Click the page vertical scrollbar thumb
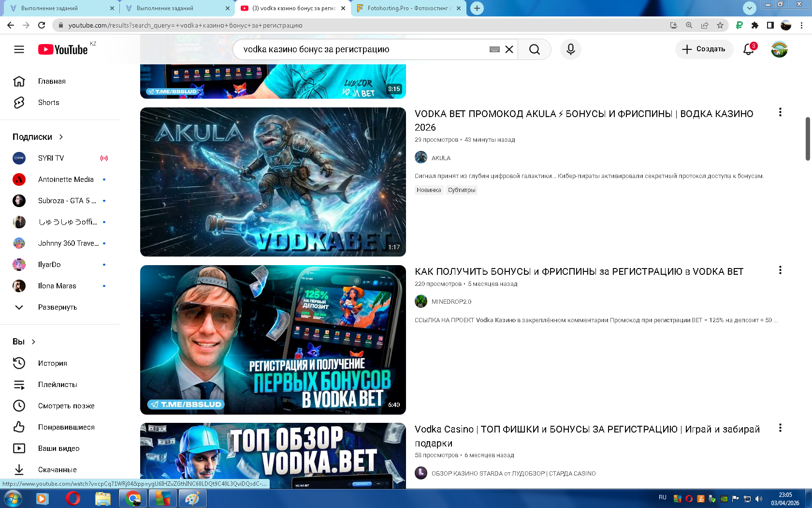The height and width of the screenshot is (508, 812). pyautogui.click(x=807, y=139)
